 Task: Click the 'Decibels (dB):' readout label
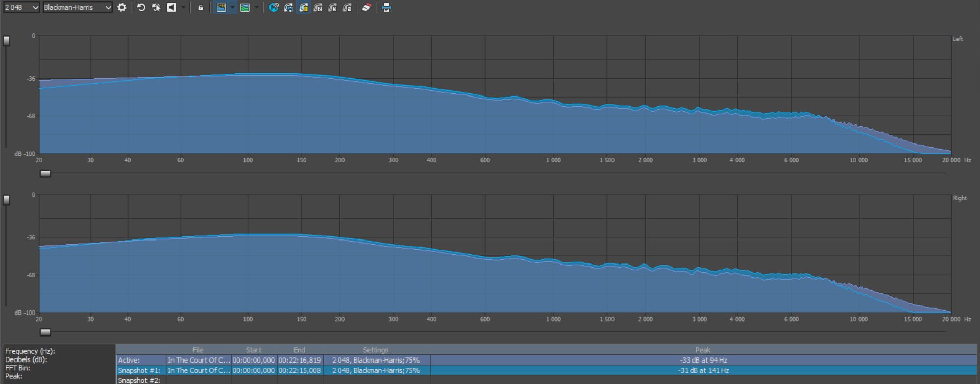pos(26,359)
